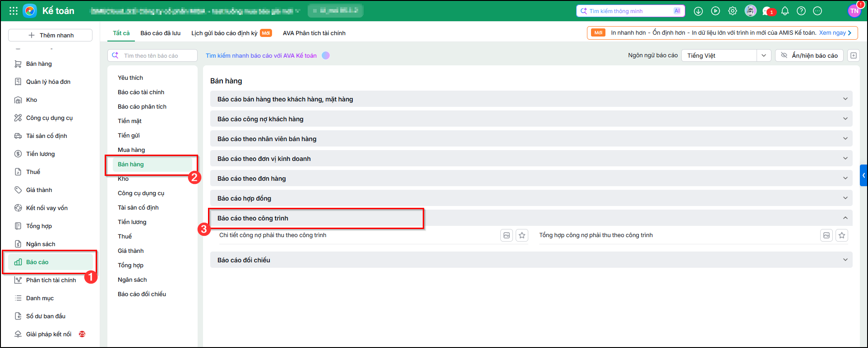Click the Thêm nhanh button
This screenshot has width=868, height=348.
coord(51,35)
